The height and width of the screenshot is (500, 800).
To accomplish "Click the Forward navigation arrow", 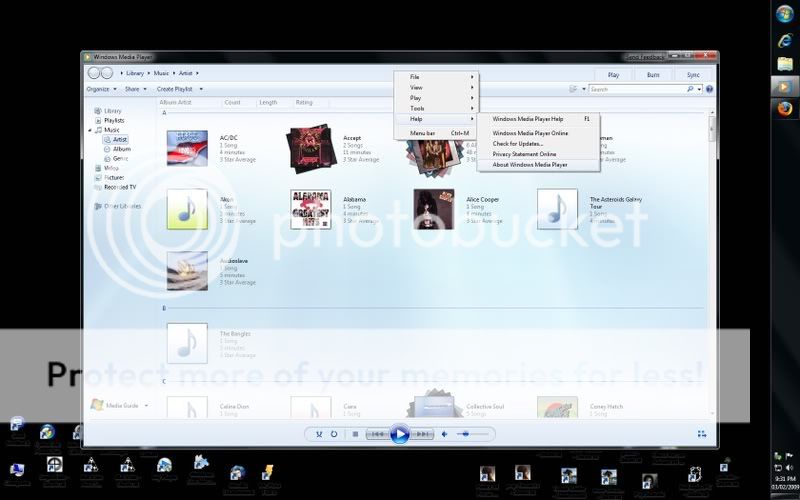I will tap(107, 73).
